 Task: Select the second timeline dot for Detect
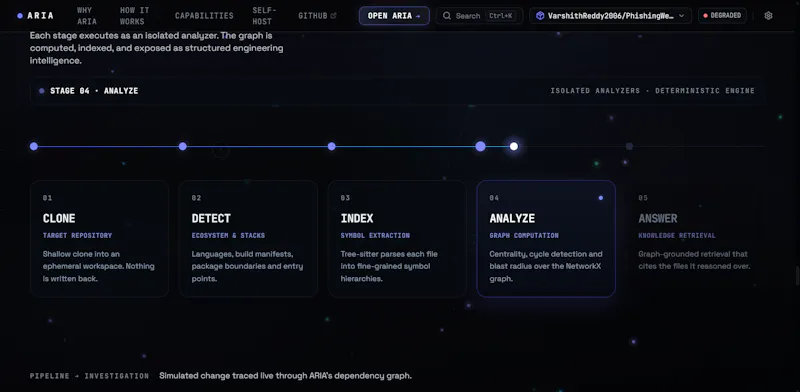tap(183, 146)
